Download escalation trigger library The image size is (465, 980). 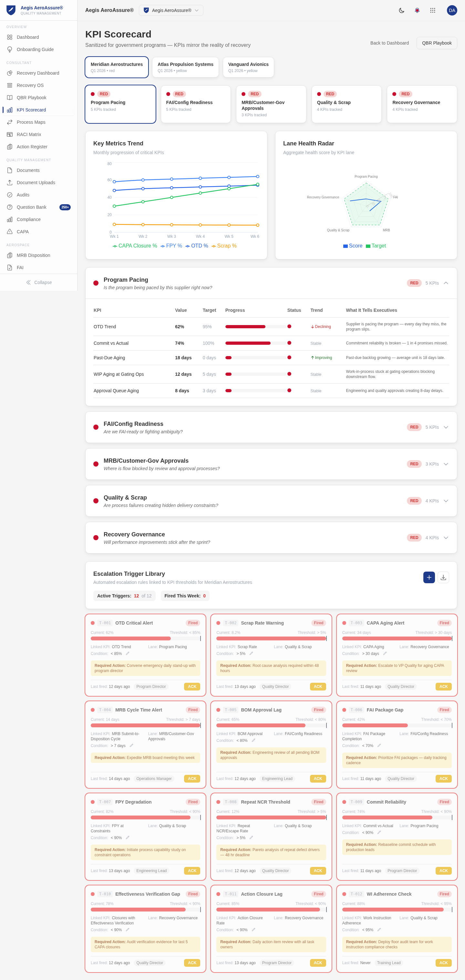443,577
